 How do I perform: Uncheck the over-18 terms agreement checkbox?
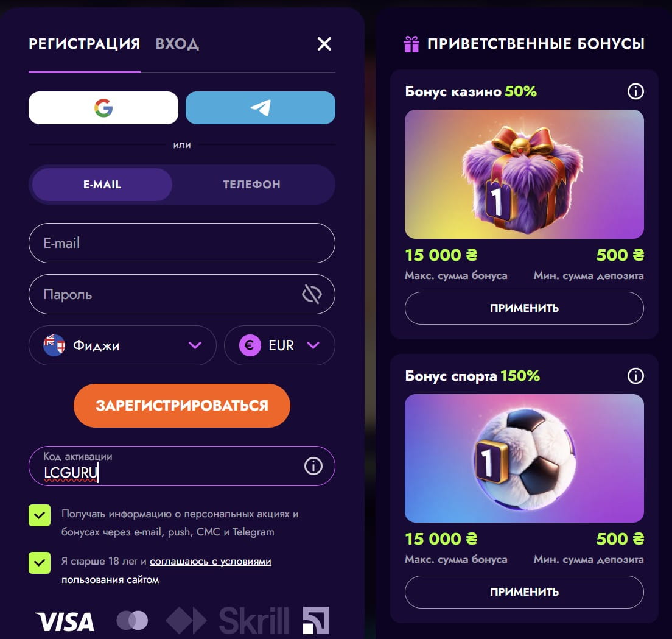click(x=40, y=563)
